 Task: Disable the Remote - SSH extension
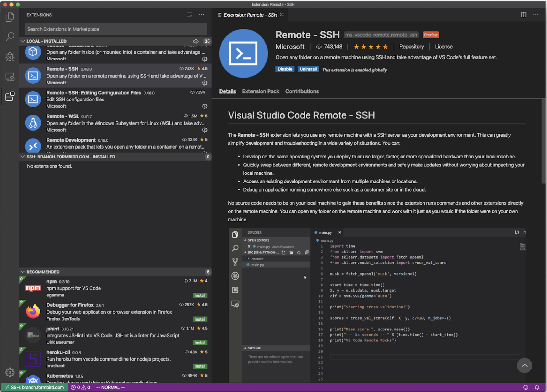click(285, 69)
